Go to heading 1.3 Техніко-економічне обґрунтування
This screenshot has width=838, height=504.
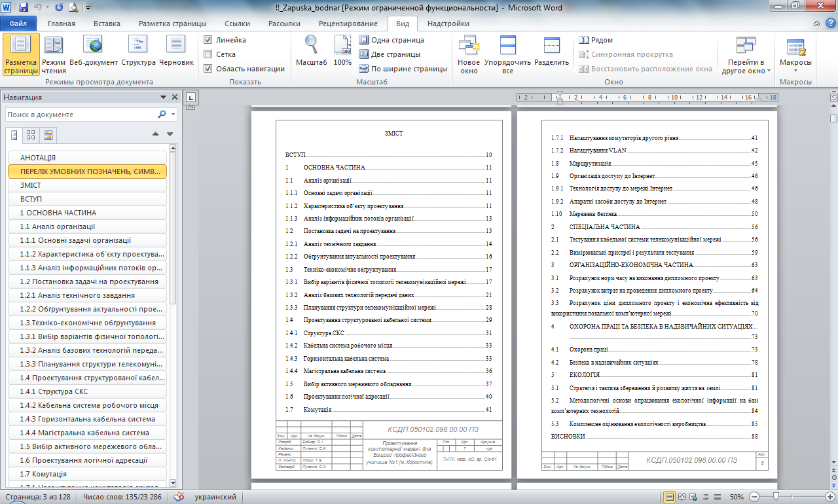pos(88,323)
